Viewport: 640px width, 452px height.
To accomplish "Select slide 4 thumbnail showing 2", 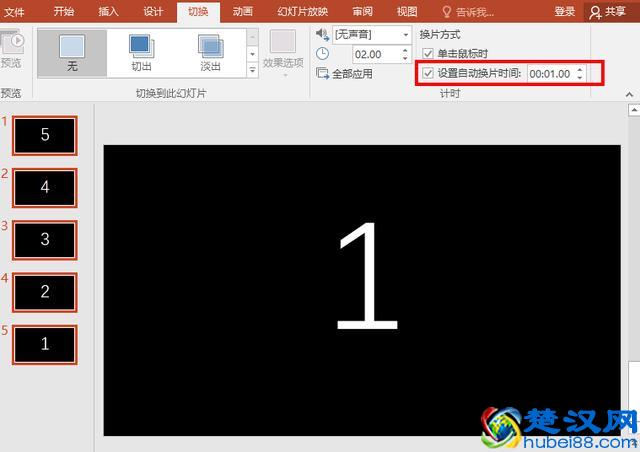I will [45, 292].
